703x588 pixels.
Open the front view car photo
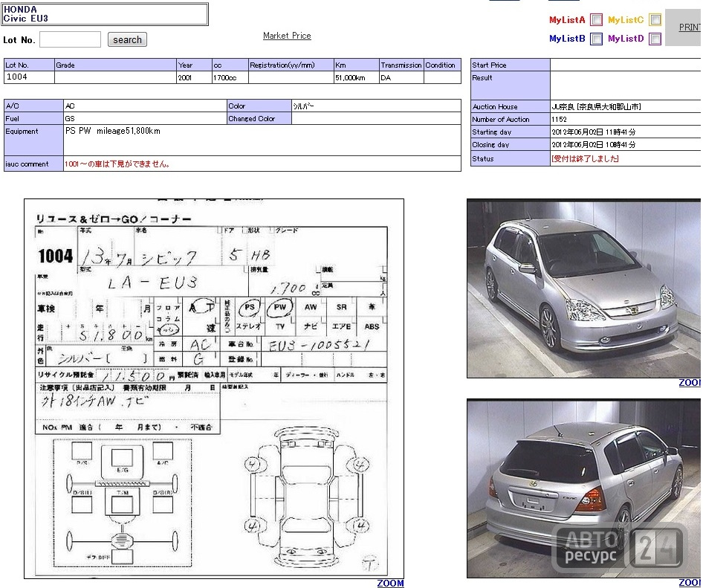pos(583,288)
